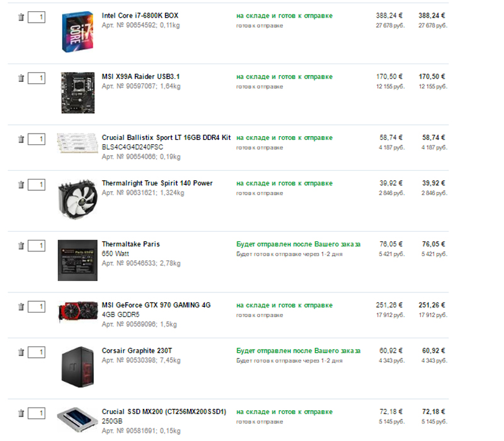Delete Crucial SSD MX200 using trash icon
Screen dimensions: 504x441
click(x=21, y=413)
